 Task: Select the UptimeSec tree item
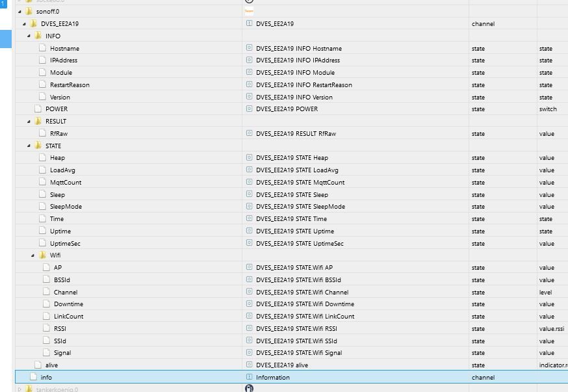[x=65, y=244]
